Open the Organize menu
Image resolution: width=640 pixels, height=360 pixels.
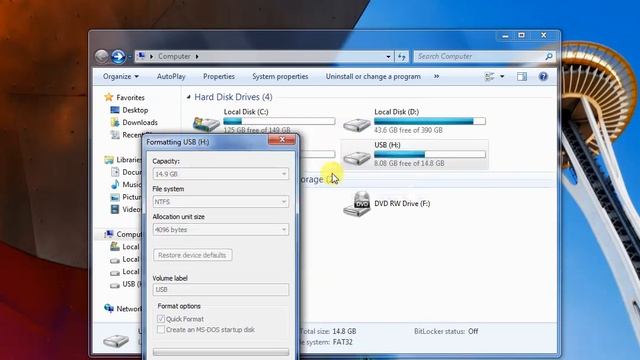tap(121, 76)
